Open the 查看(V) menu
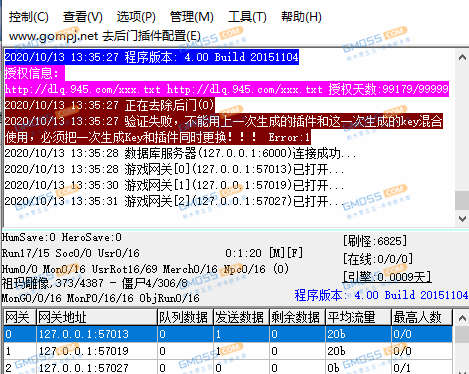The height and width of the screenshot is (374, 469). point(83,17)
